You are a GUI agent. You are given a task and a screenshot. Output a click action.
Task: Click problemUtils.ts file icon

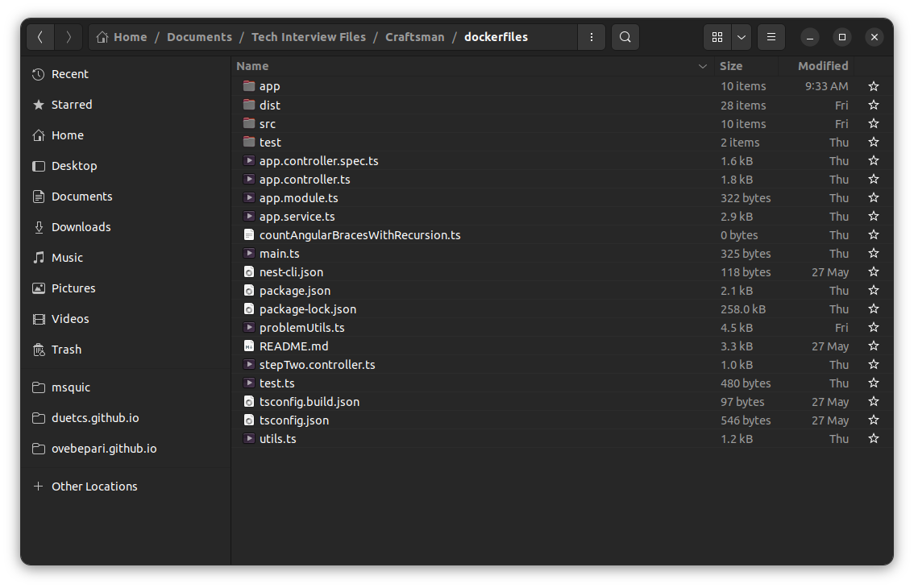click(x=249, y=328)
